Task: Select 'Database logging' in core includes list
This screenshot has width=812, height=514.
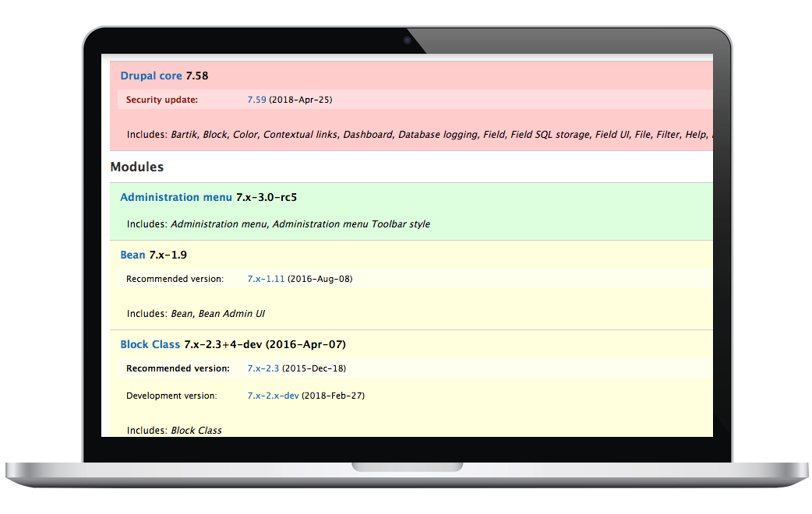Action: pyautogui.click(x=438, y=135)
